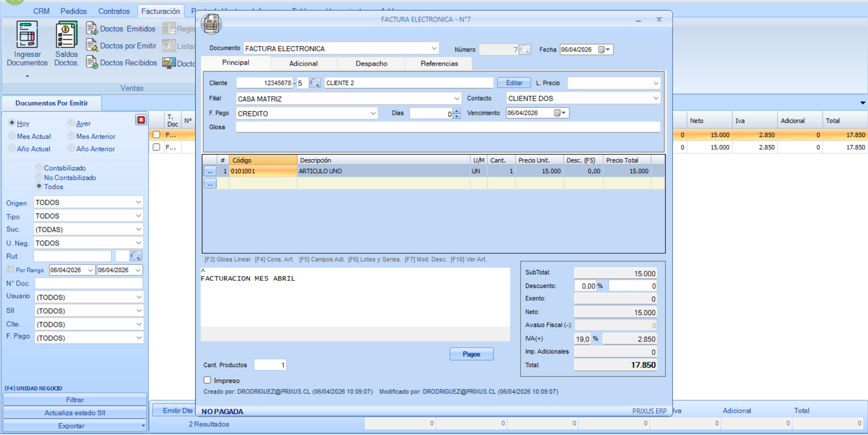
Task: Click the Doctos Recibidos icon
Action: (x=92, y=62)
